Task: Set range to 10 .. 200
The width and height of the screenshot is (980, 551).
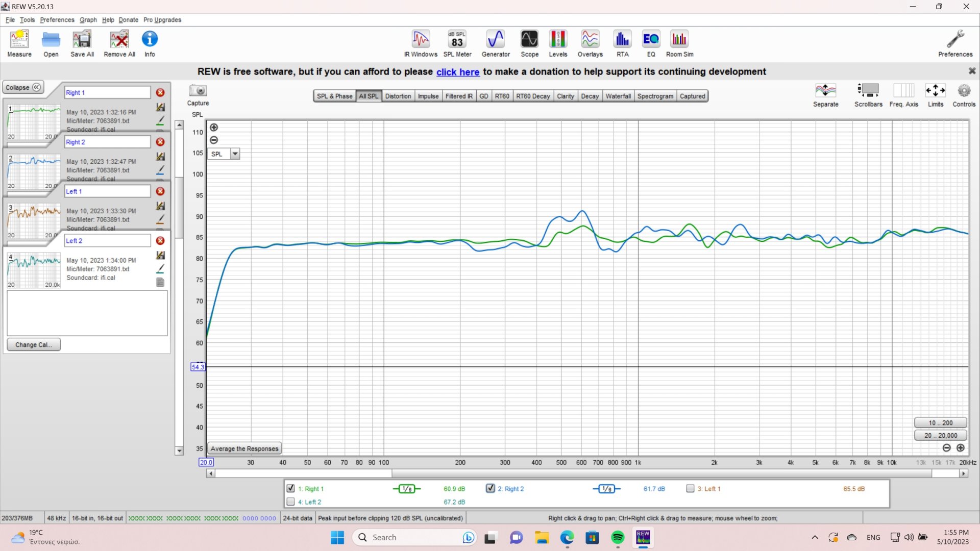Action: pyautogui.click(x=940, y=422)
